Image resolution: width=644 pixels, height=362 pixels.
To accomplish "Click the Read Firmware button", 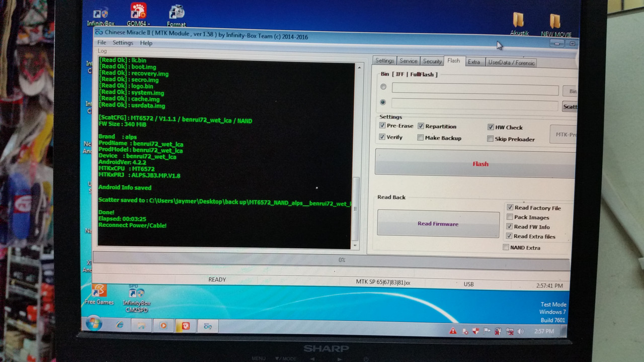I will coord(438,224).
